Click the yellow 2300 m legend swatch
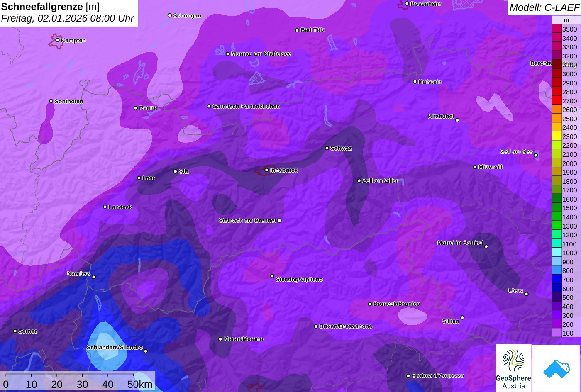The image size is (581, 392). tap(557, 136)
